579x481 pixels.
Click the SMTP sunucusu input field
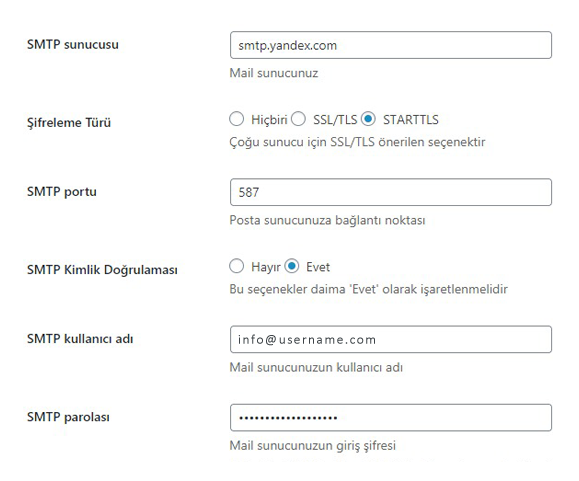[391, 45]
